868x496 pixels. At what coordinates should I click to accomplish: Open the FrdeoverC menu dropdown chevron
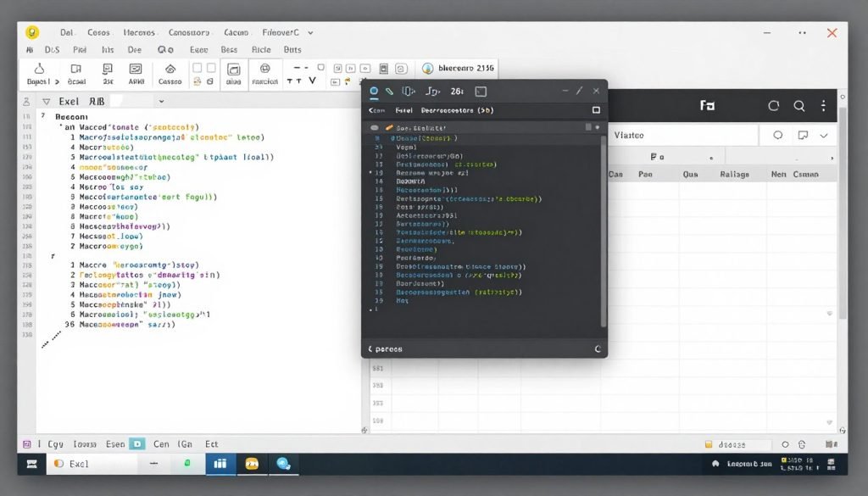310,33
